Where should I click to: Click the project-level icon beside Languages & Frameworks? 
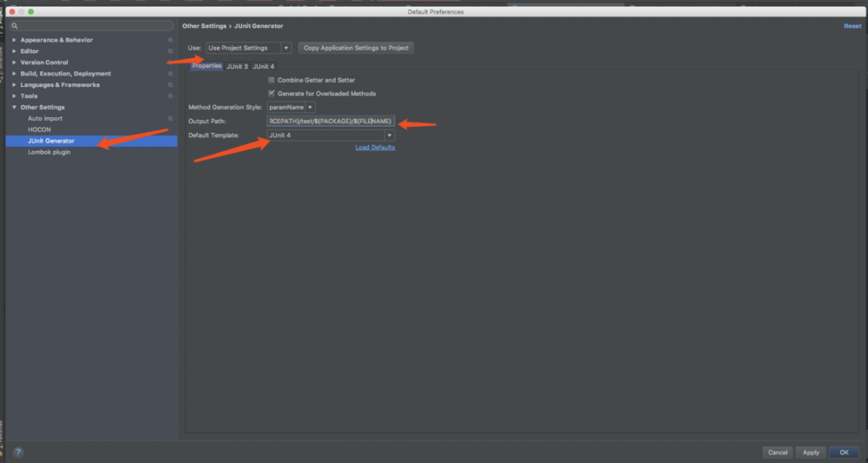point(170,85)
